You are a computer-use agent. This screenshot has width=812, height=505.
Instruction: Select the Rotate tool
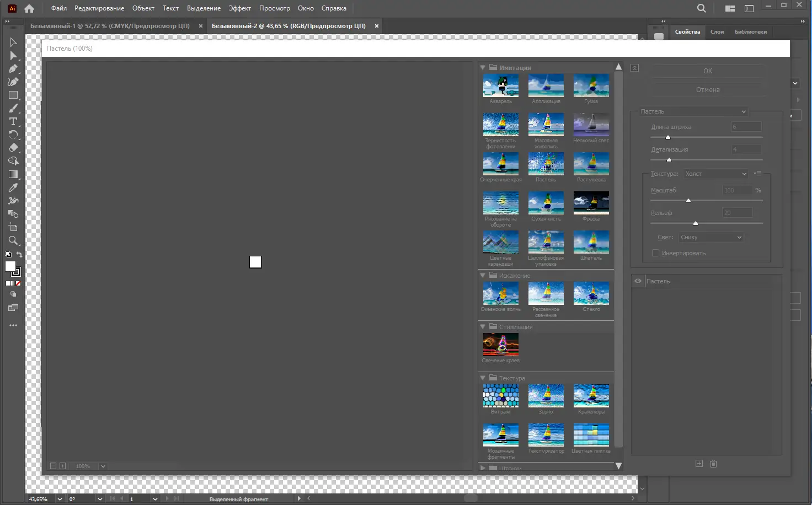(x=13, y=135)
